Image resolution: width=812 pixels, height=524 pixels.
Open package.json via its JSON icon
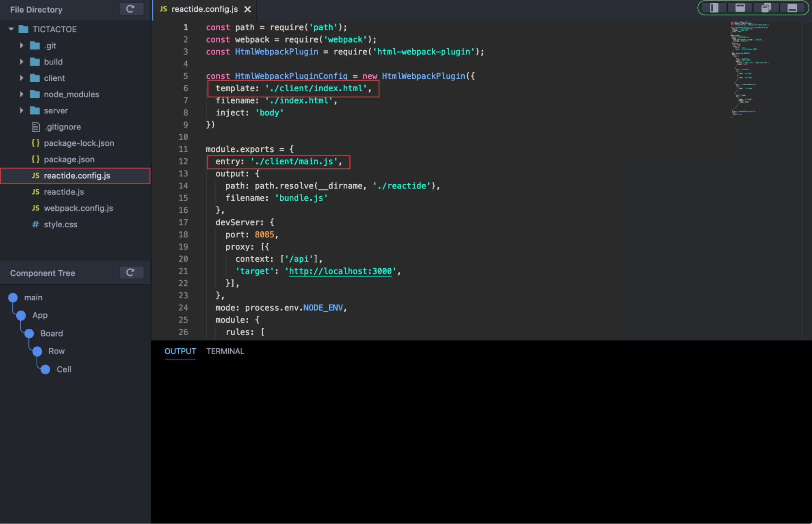coord(35,159)
